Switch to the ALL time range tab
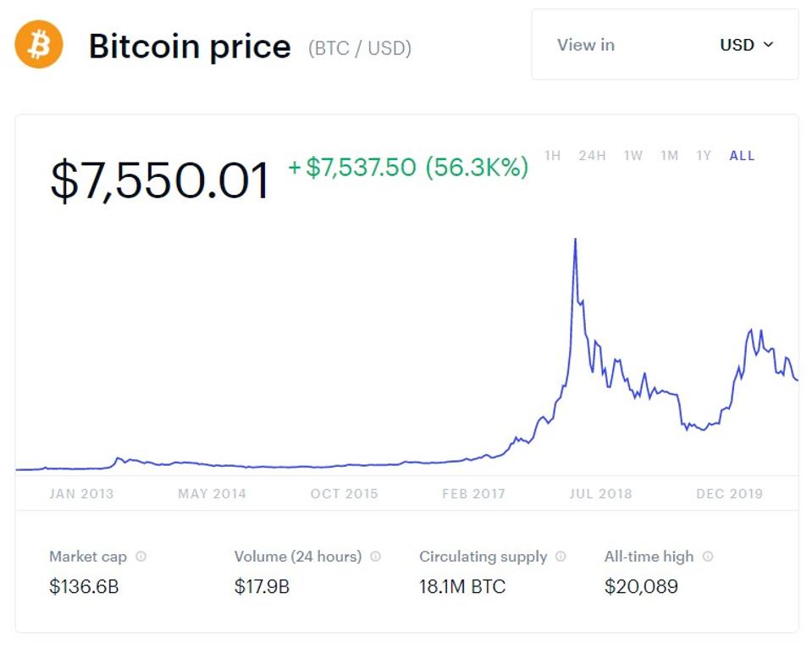 [x=741, y=156]
